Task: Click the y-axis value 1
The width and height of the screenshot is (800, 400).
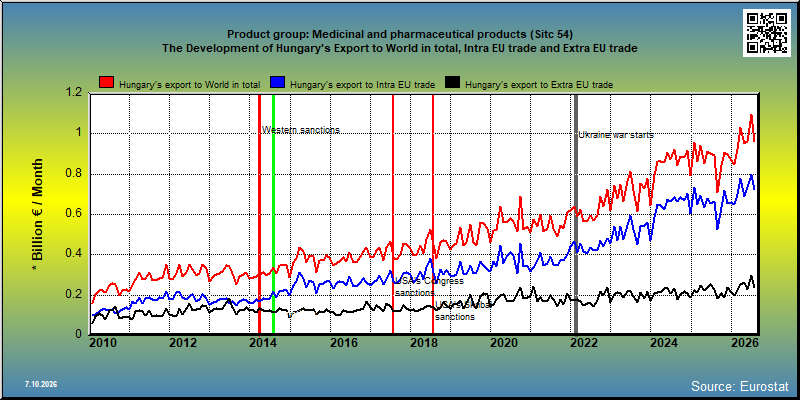Action: 79,133
